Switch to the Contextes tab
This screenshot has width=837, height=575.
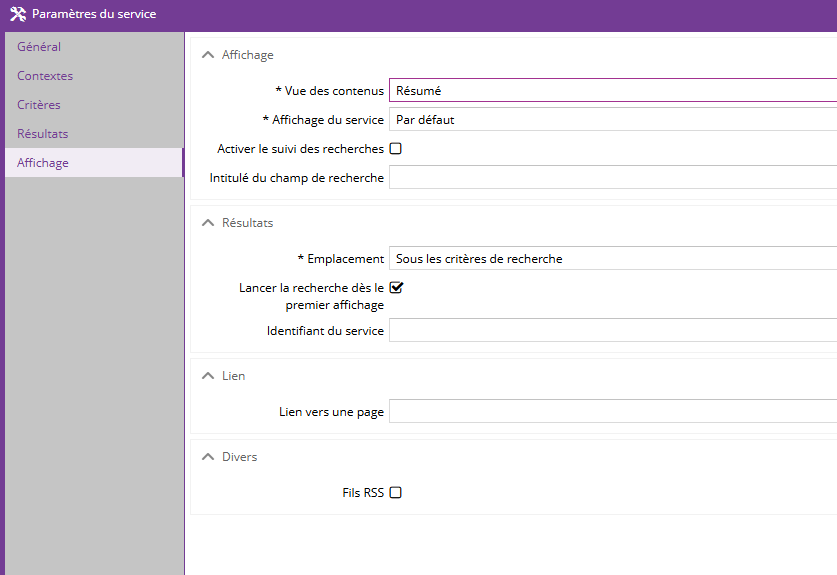pos(45,76)
